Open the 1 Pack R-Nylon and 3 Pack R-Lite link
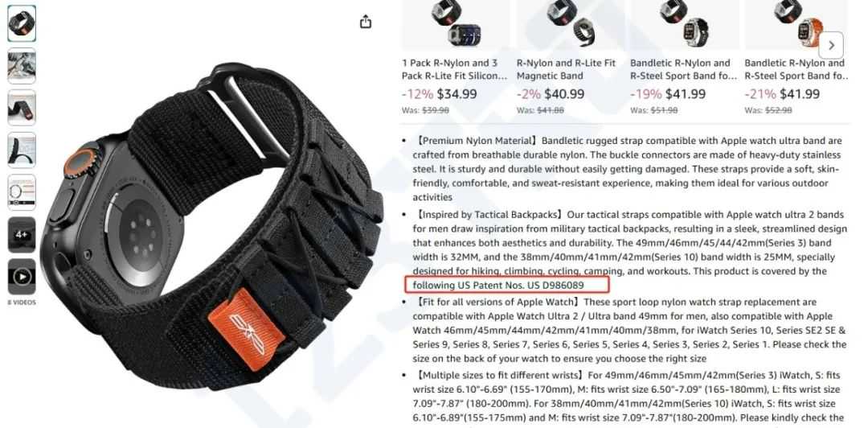The image size is (868, 428). point(454,69)
